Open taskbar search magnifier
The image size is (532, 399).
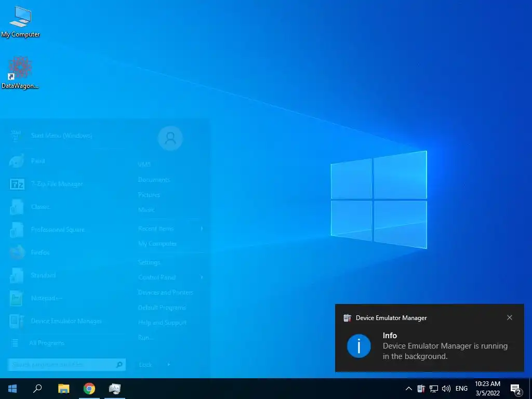pyautogui.click(x=37, y=389)
